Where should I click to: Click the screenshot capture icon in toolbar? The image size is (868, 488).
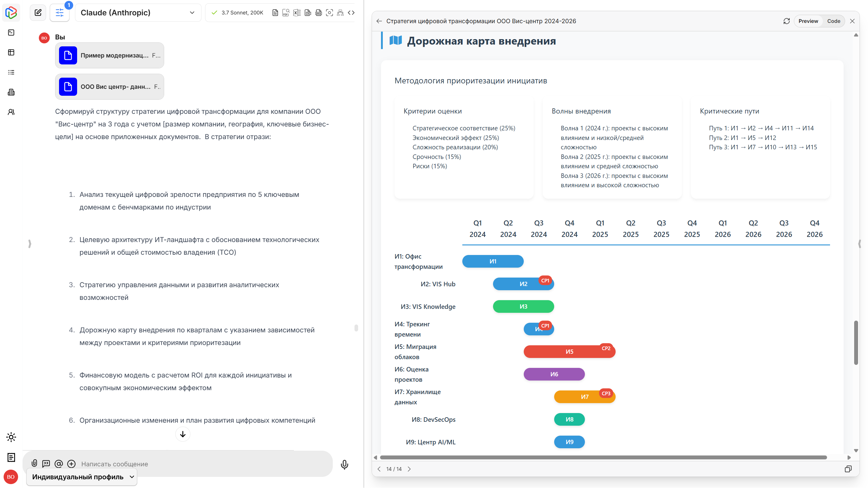(x=329, y=12)
